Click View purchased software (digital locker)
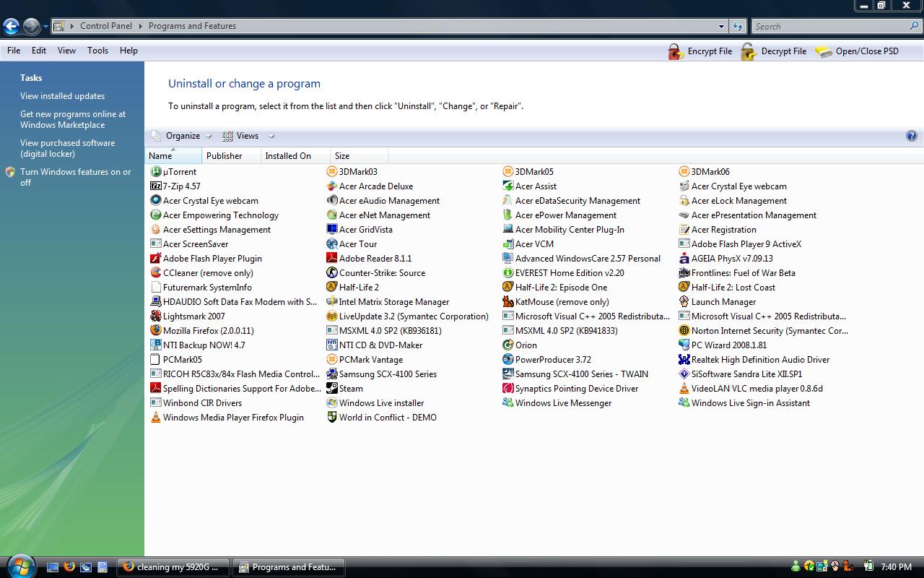This screenshot has height=578, width=924. [x=67, y=148]
